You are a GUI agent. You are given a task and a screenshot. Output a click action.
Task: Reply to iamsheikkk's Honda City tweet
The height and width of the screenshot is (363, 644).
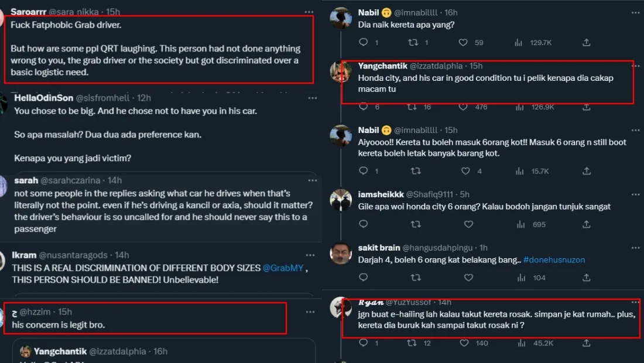point(363,224)
